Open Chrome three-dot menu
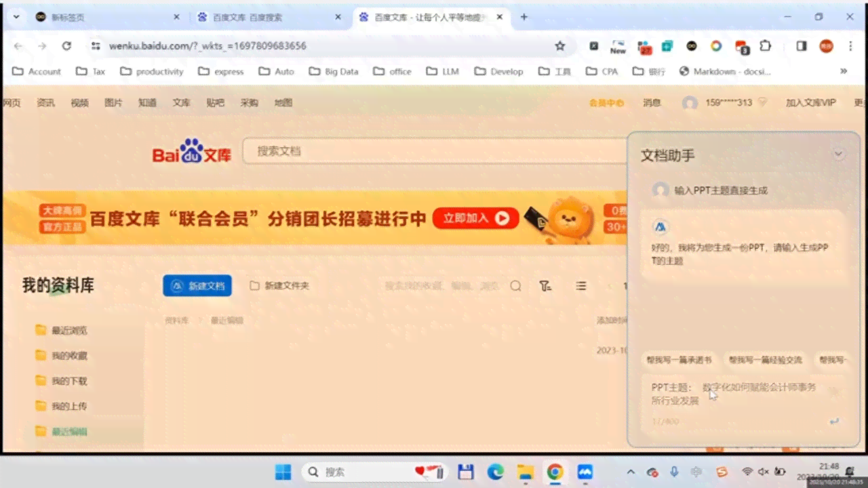Viewport: 868px width, 488px height. pos(850,46)
